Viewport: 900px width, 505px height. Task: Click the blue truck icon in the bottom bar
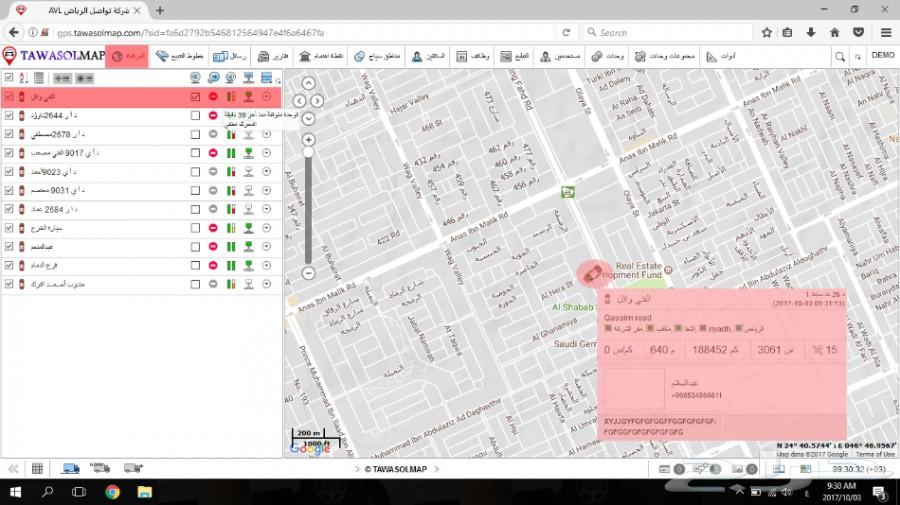click(70, 469)
